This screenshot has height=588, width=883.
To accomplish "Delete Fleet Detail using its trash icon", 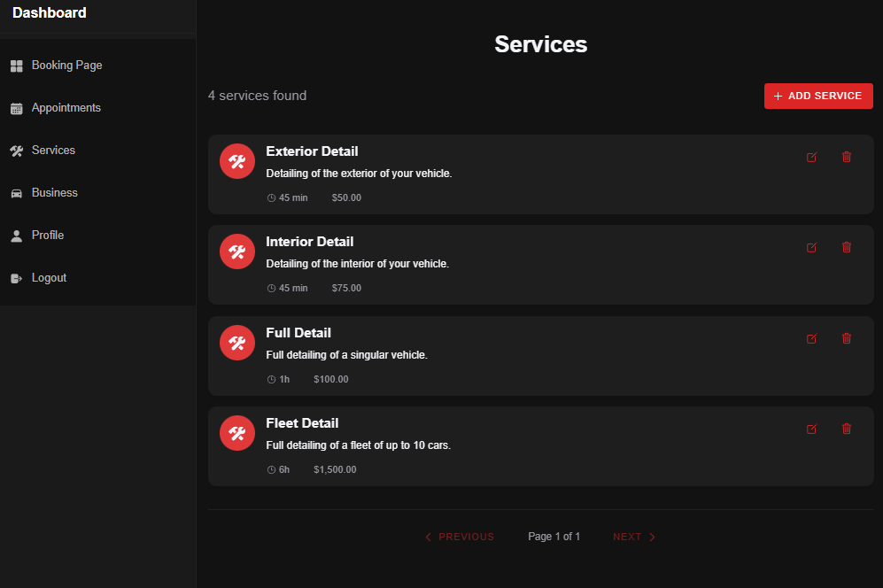I will tap(846, 429).
